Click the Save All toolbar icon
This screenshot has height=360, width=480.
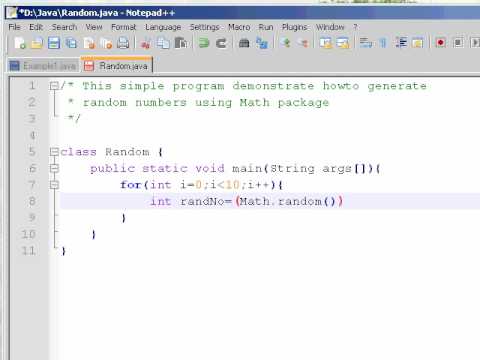tap(71, 43)
